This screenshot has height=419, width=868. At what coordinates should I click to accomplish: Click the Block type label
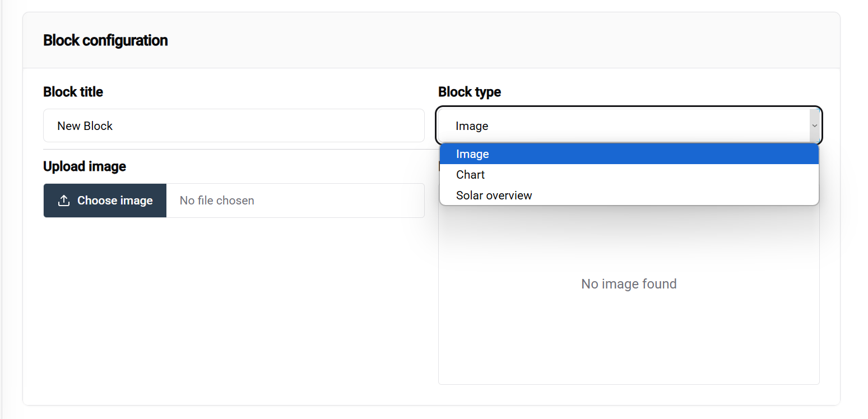tap(470, 92)
